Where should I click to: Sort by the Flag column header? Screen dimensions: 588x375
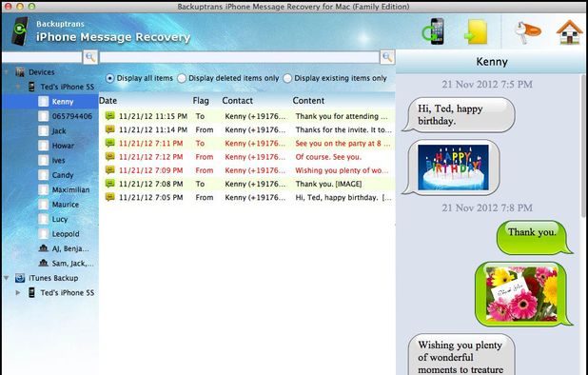point(201,101)
